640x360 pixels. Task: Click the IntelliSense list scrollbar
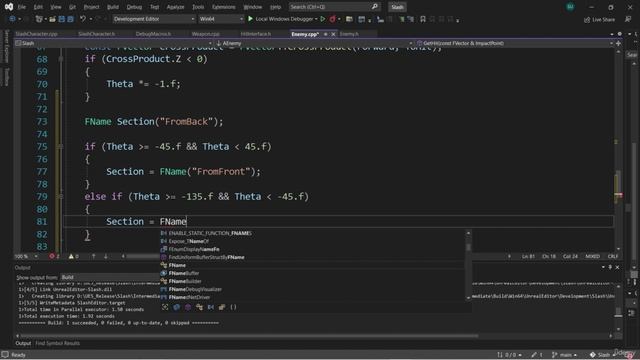(468, 265)
